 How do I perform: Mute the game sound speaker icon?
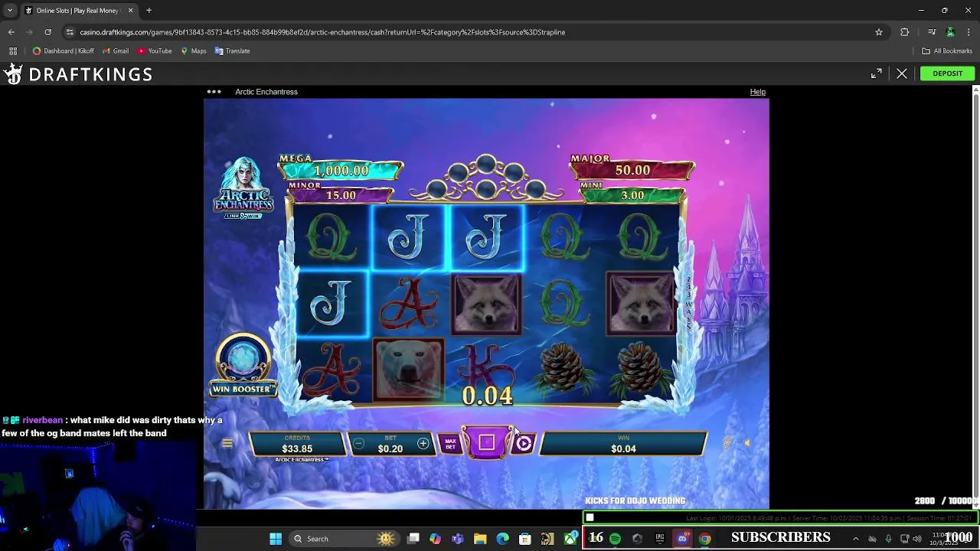click(x=747, y=442)
